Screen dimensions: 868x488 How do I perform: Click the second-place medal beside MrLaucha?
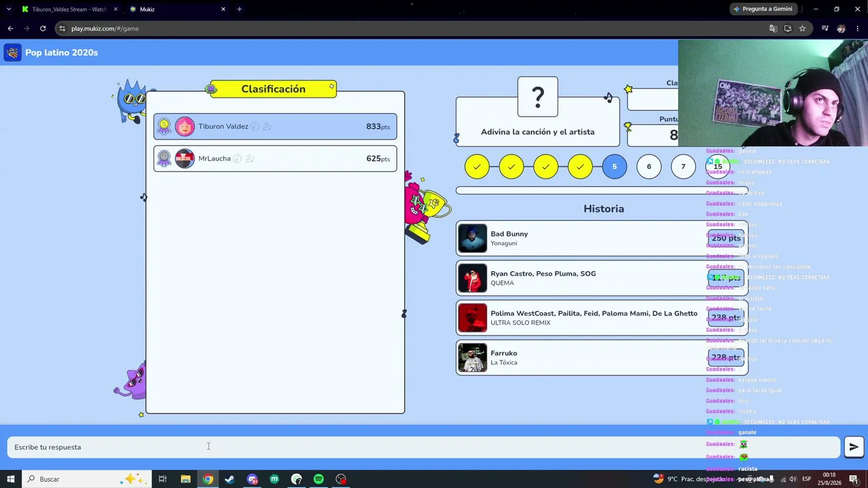point(164,159)
